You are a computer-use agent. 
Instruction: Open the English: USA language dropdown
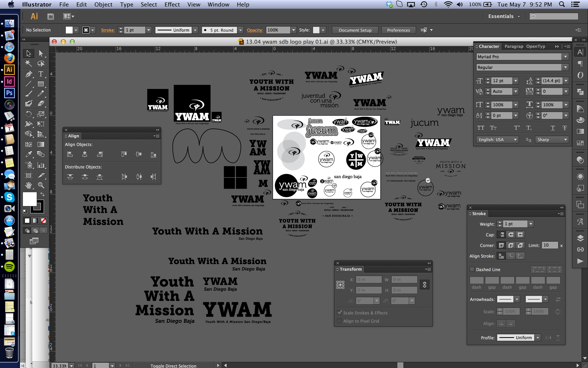click(515, 139)
